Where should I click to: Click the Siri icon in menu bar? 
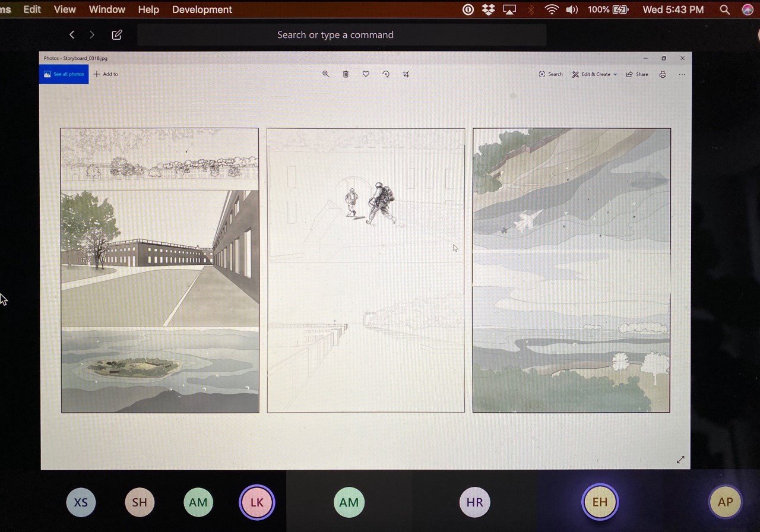[x=748, y=9]
